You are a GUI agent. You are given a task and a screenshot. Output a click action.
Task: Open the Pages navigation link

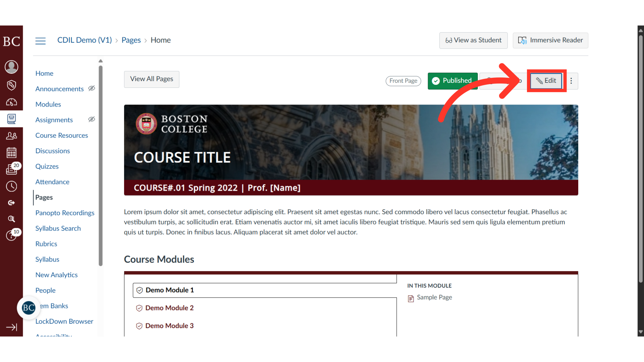pyautogui.click(x=44, y=197)
